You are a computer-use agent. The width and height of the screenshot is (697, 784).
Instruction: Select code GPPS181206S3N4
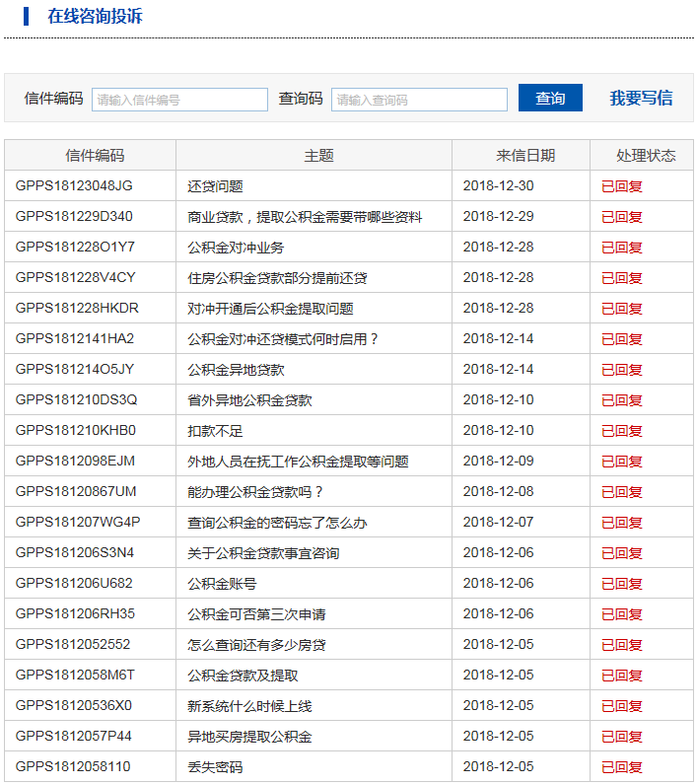coord(75,552)
